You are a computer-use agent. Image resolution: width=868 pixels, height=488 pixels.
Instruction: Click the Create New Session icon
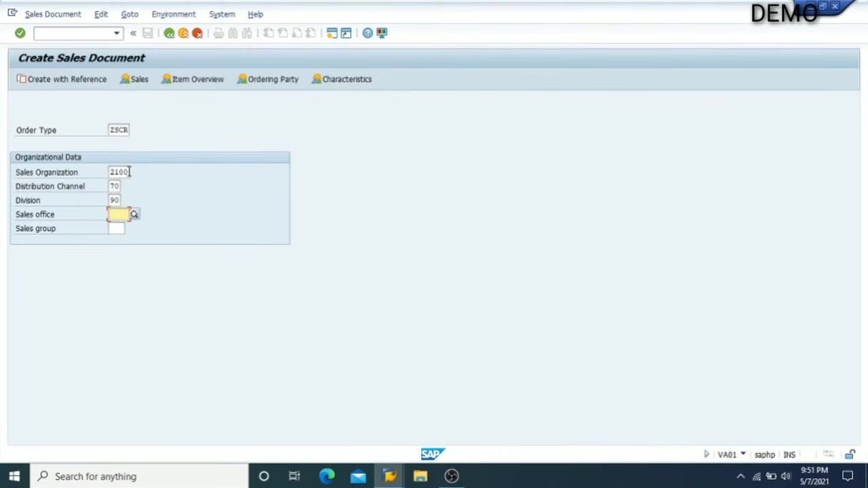tap(332, 33)
